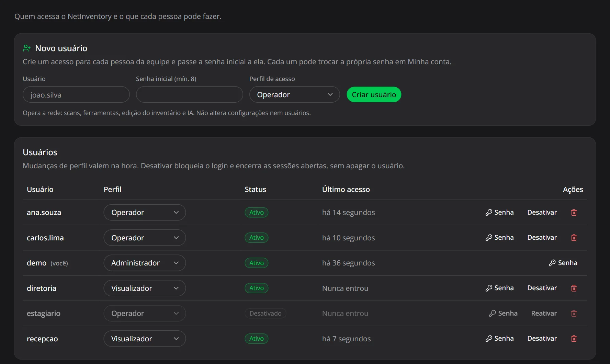Click the Criar usuário button
Screen dimensions: 610x364
pos(374,94)
